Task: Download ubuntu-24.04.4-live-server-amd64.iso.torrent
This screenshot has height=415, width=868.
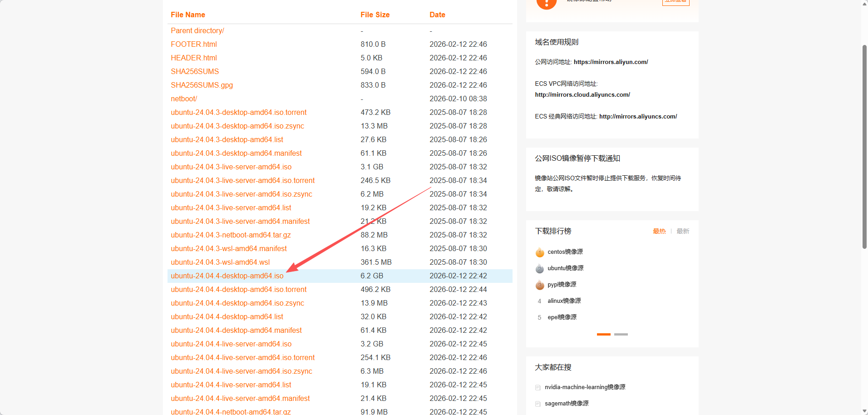Action: pos(243,357)
